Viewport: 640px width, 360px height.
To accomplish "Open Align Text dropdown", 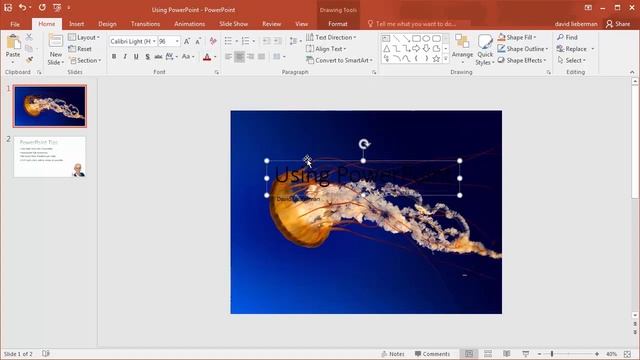I will tap(326, 49).
